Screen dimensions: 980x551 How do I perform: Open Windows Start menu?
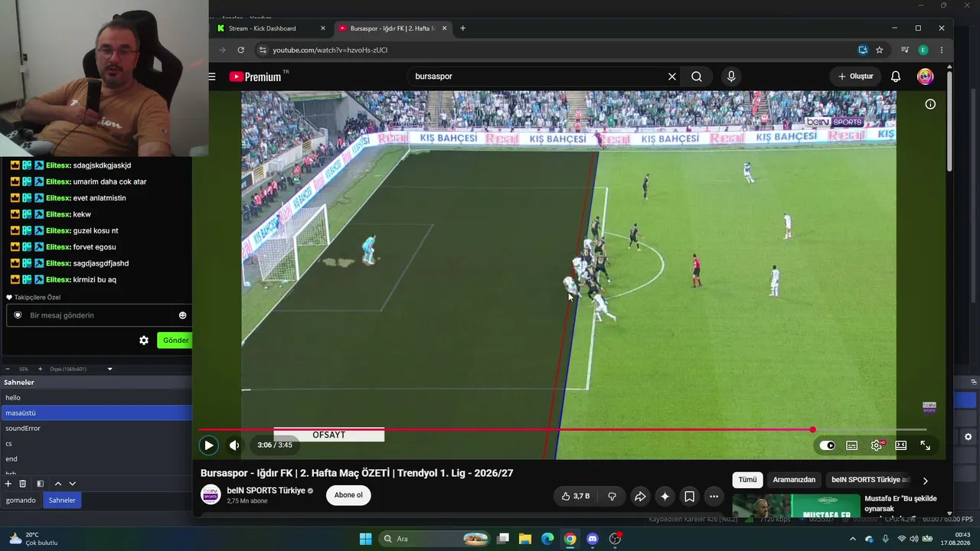[x=365, y=539]
